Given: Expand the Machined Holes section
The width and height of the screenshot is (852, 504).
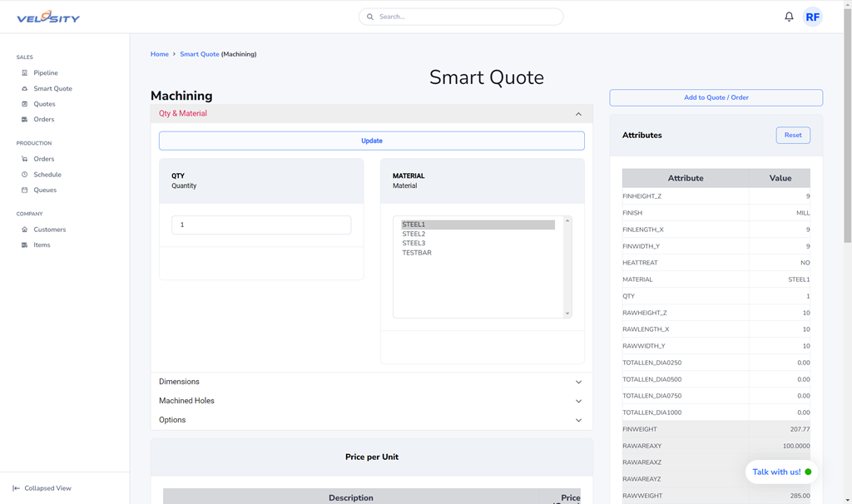Looking at the screenshot, I should 578,401.
